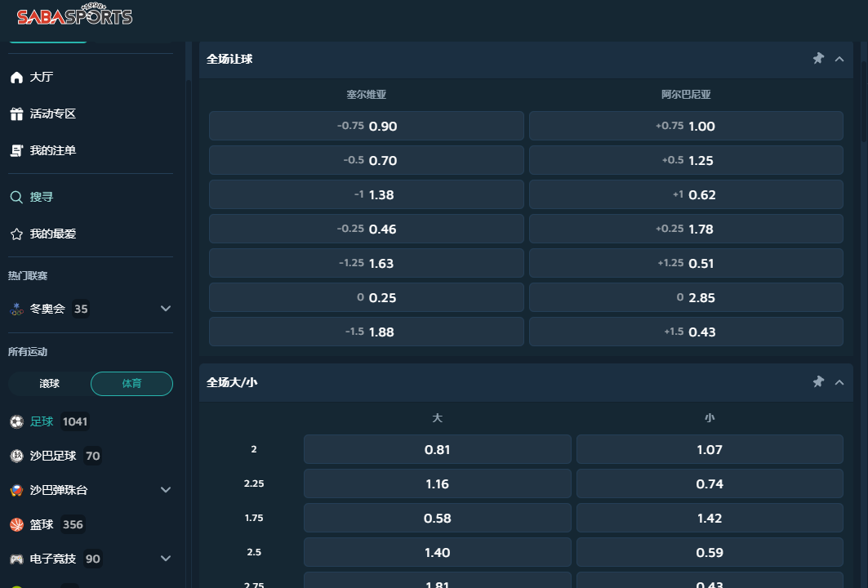Image resolution: width=868 pixels, height=588 pixels.
Task: Click the 搜寻 magnifier icon
Action: pos(16,198)
